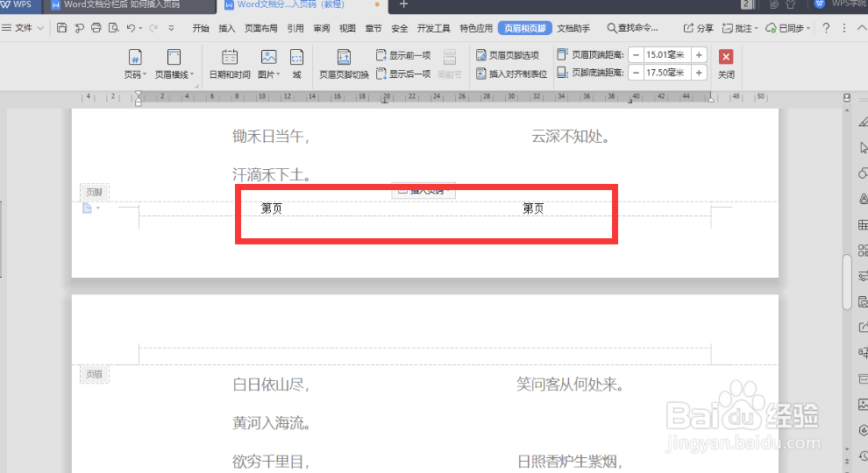Open the quick access toolbar customize arrow
This screenshot has height=473, width=868.
[x=171, y=28]
